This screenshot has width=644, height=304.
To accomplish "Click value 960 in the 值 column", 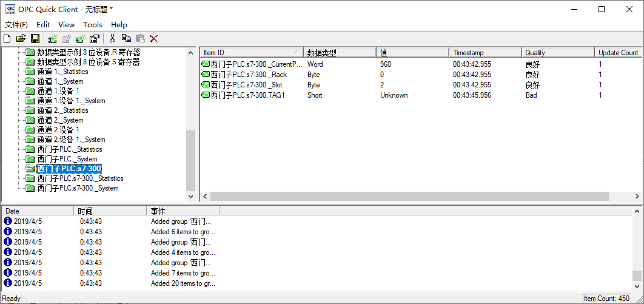I will pos(386,64).
